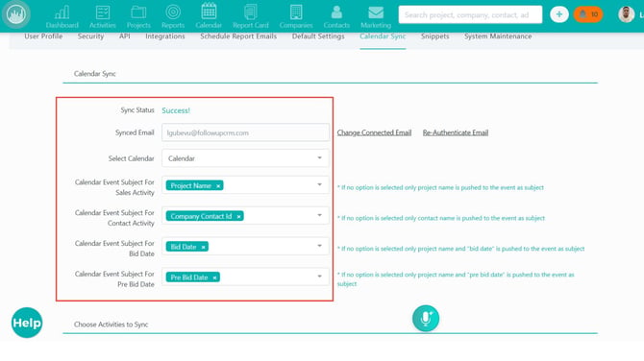Expand the Pre Bid Date subject dropdown arrow
Viewport: 644px width, 361px height.
coord(319,277)
